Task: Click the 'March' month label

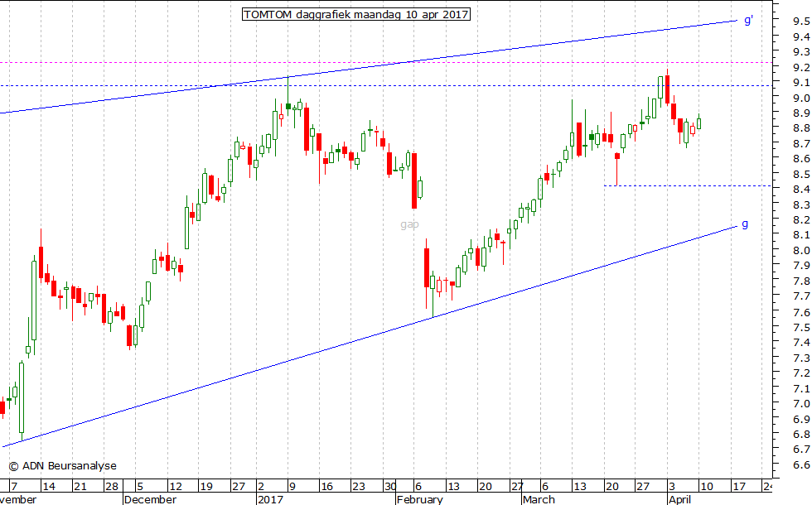Action: pos(539,499)
